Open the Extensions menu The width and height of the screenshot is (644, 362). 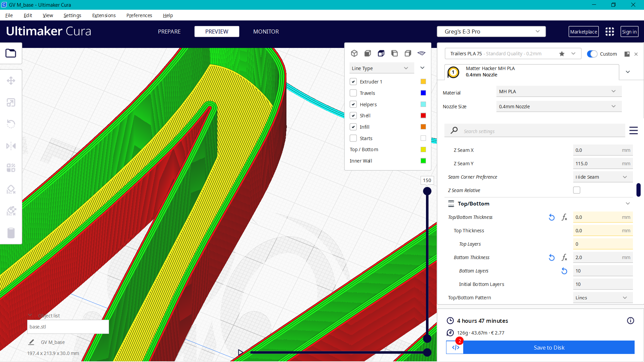[104, 15]
